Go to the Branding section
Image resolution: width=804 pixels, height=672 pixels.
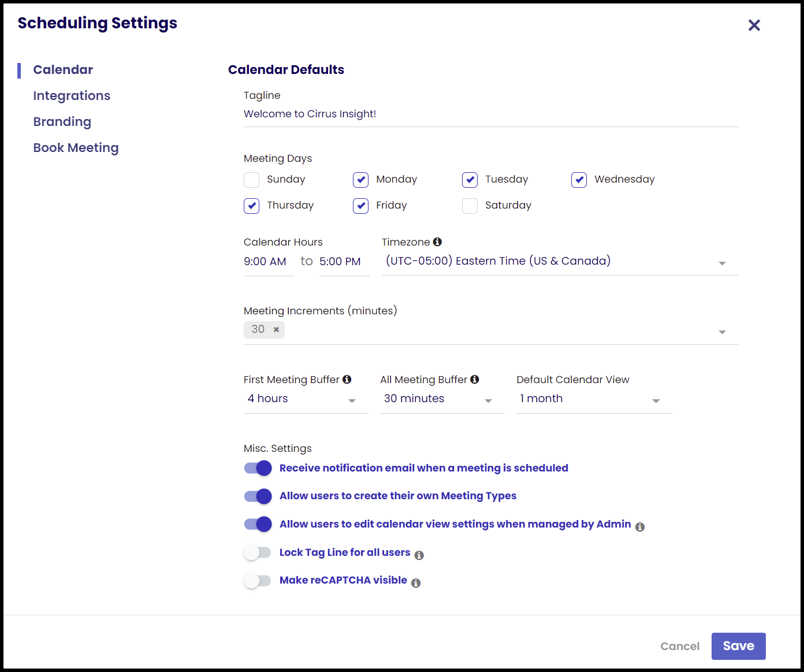(x=62, y=122)
